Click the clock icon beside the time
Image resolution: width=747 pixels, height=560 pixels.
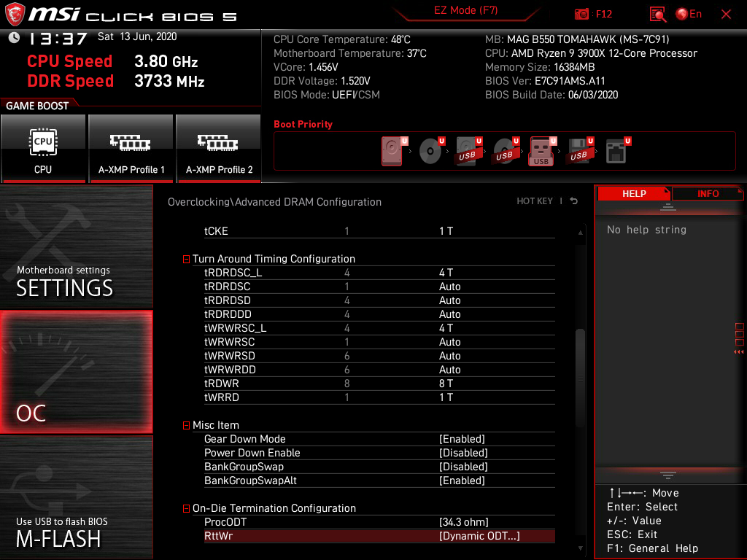pyautogui.click(x=15, y=38)
